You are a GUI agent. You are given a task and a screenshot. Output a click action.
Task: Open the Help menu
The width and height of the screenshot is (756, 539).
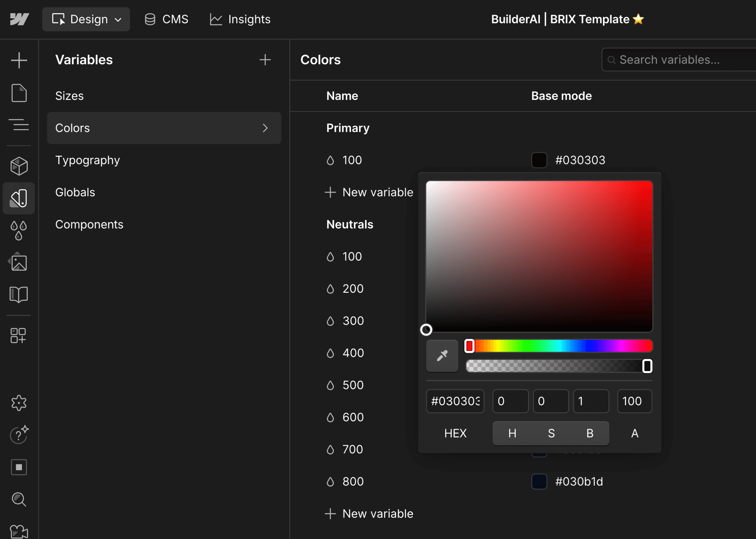click(19, 435)
